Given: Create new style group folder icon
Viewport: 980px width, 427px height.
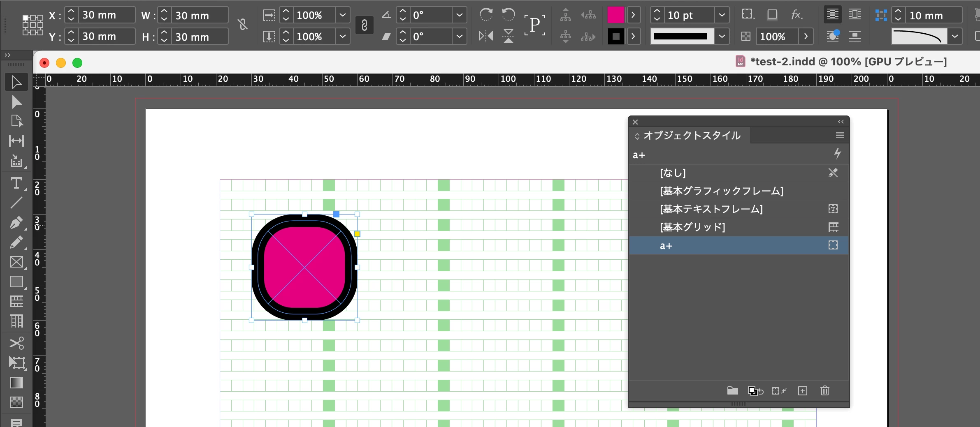Looking at the screenshot, I should pyautogui.click(x=732, y=391).
